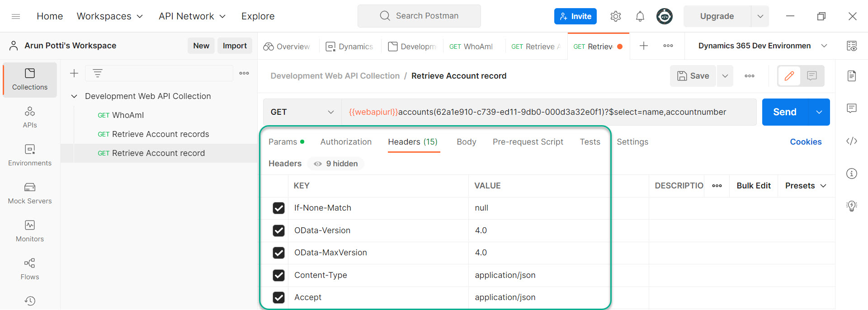The image size is (868, 310).
Task: Uncheck the Accept header
Action: (x=279, y=297)
